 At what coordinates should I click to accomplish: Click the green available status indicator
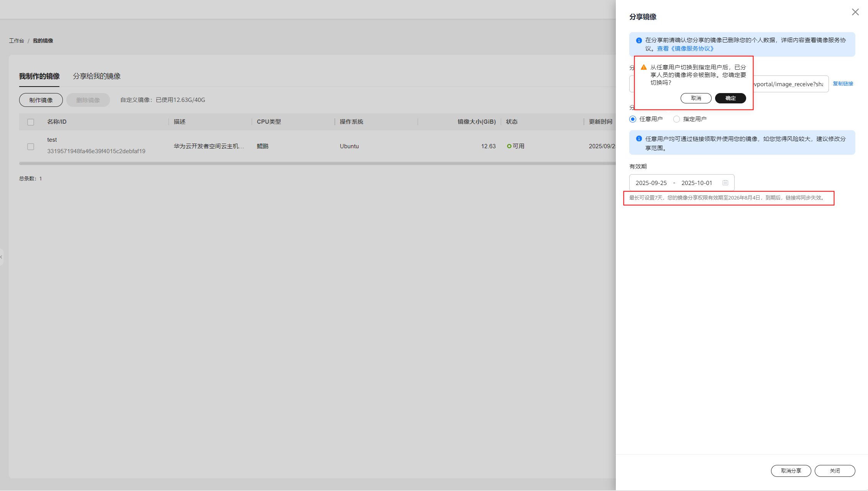509,146
